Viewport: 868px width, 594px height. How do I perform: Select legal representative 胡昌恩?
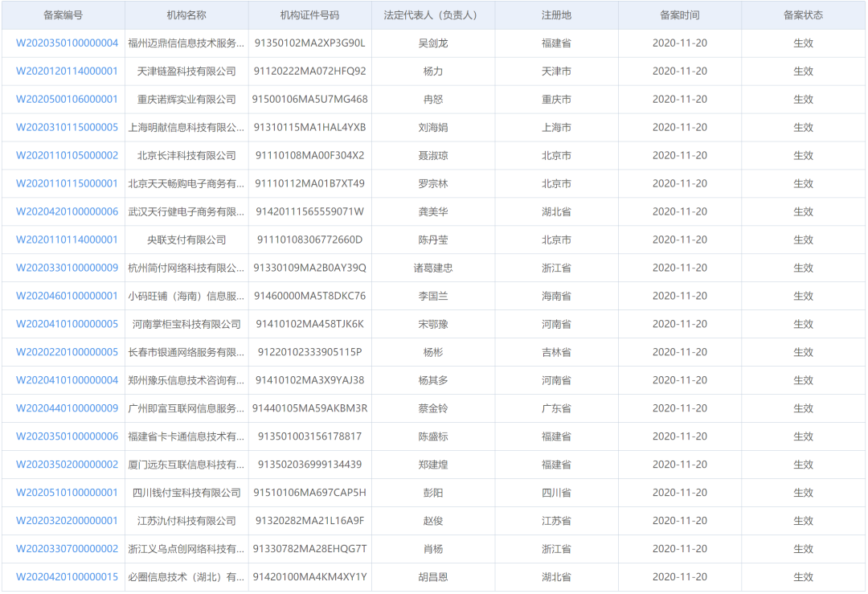tap(433, 577)
